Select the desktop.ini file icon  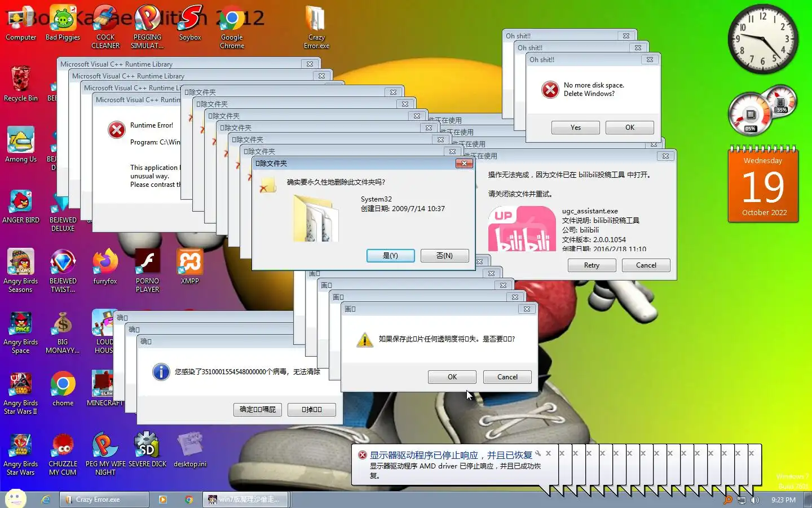point(190,449)
